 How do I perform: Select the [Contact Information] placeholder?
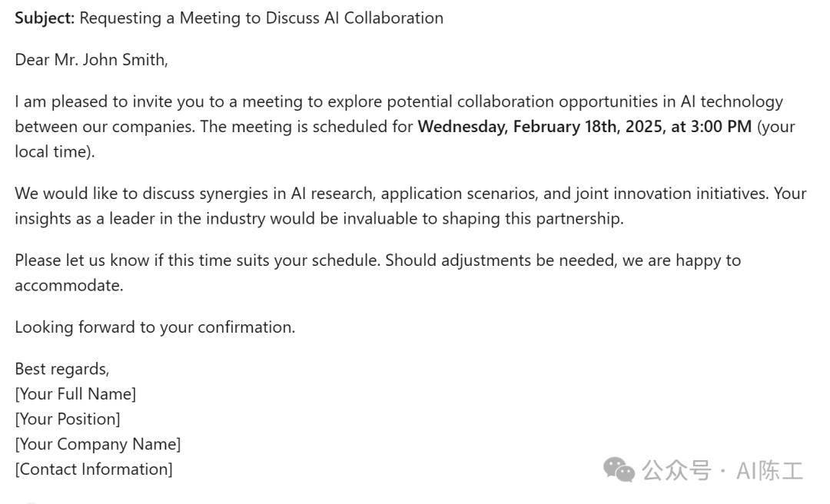pos(94,469)
